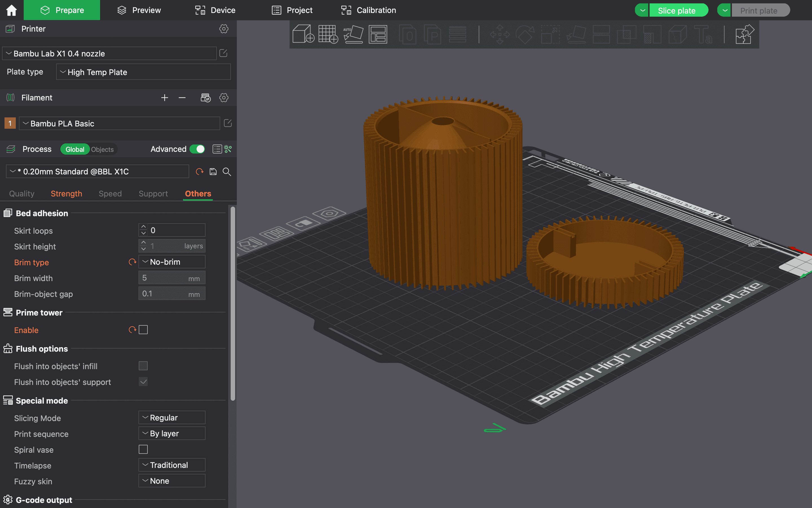Viewport: 812px width, 508px height.
Task: Switch to the Device tab
Action: click(x=215, y=10)
